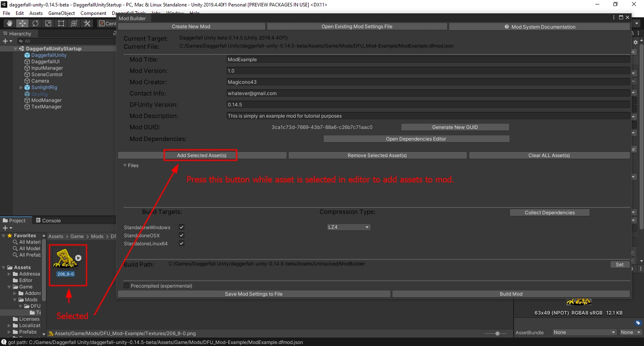Click Open Existing Mod Settings File
The height and width of the screenshot is (346, 644).
click(x=357, y=27)
